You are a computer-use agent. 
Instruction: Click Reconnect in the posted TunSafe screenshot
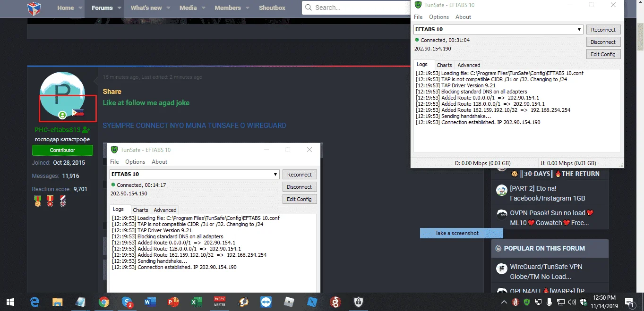pos(300,174)
